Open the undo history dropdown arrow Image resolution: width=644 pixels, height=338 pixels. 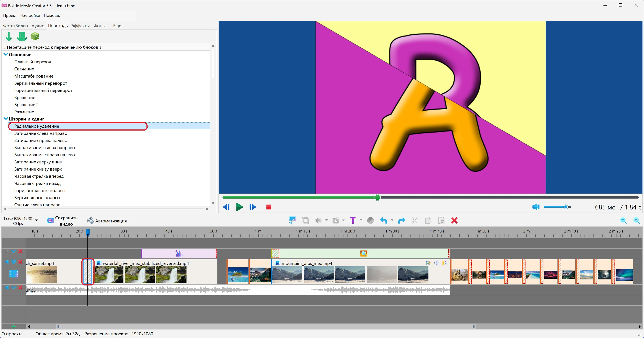tap(392, 220)
